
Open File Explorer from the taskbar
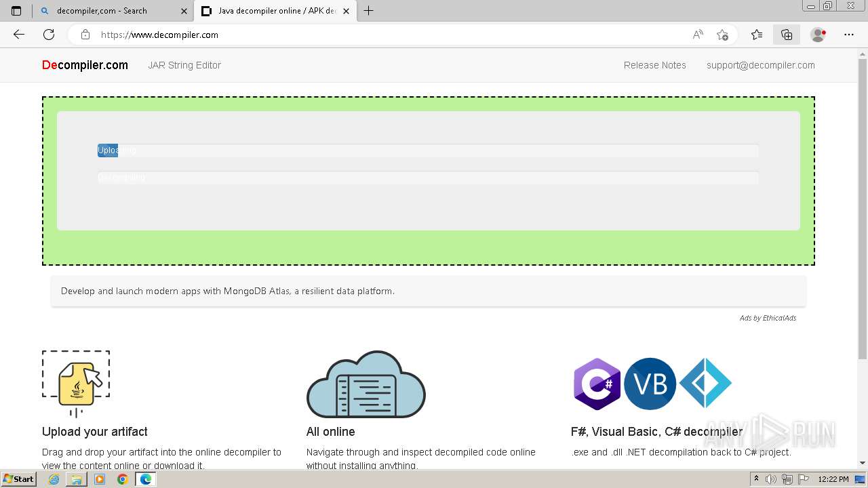pos(77,479)
